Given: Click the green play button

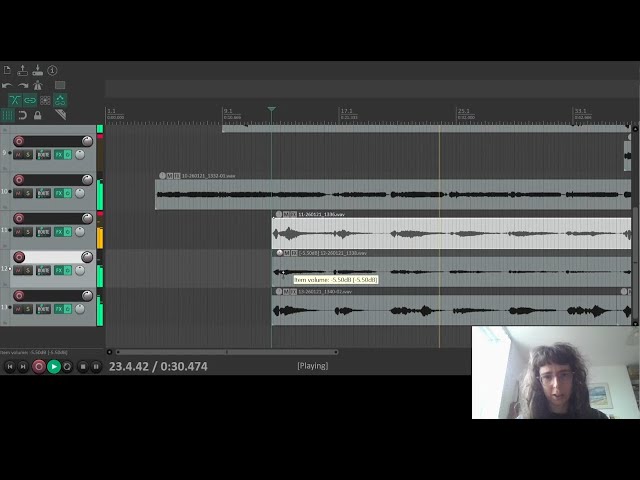Looking at the screenshot, I should coord(54,367).
